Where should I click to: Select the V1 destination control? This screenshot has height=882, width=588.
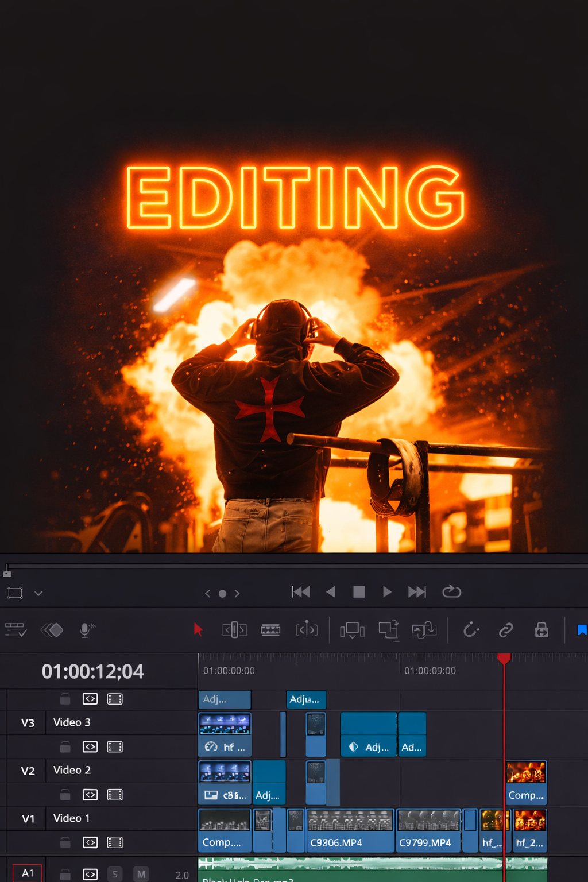tap(28, 818)
